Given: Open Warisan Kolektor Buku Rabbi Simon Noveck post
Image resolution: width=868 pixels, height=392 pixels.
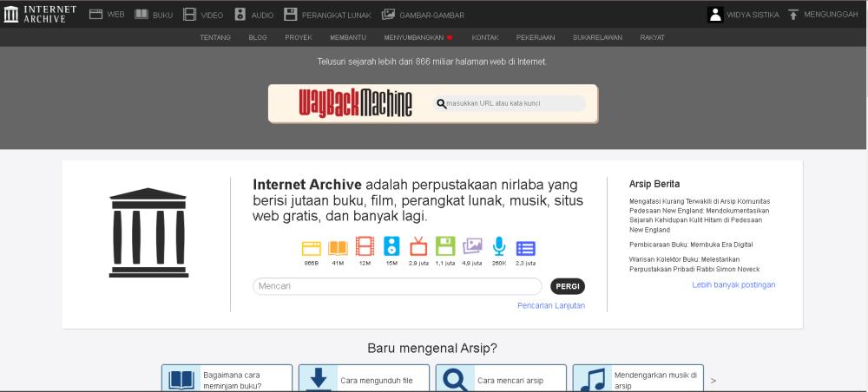Looking at the screenshot, I should [x=694, y=265].
